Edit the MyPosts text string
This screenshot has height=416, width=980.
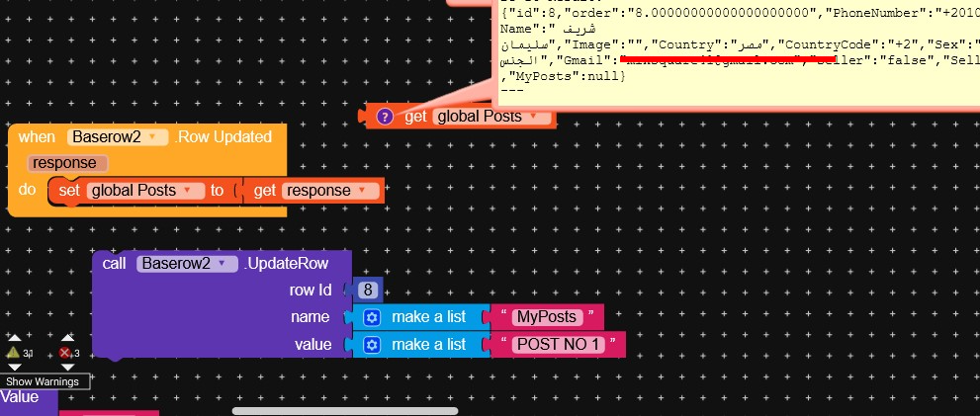point(545,317)
